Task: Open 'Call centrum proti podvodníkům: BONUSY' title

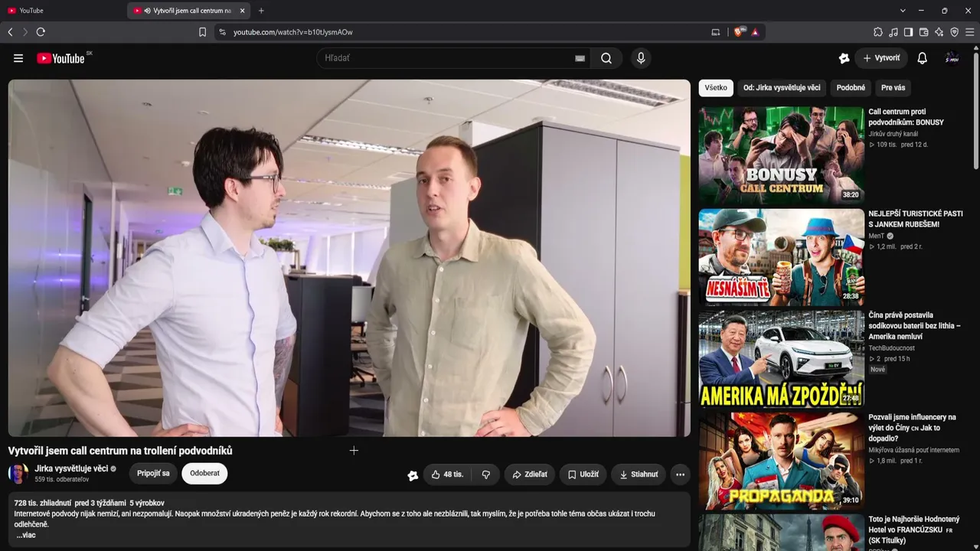Action: pos(906,117)
